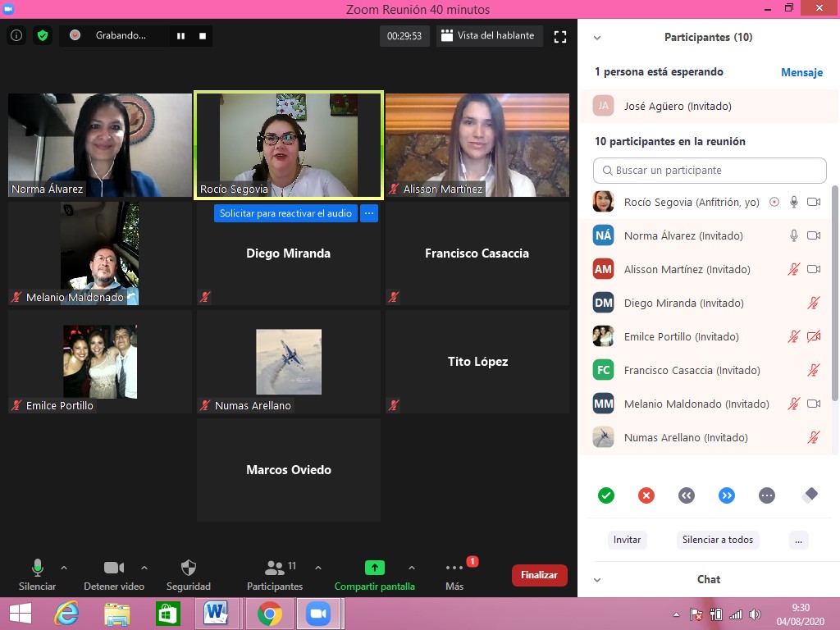Enter full screen mode
840x630 pixels.
tap(560, 36)
